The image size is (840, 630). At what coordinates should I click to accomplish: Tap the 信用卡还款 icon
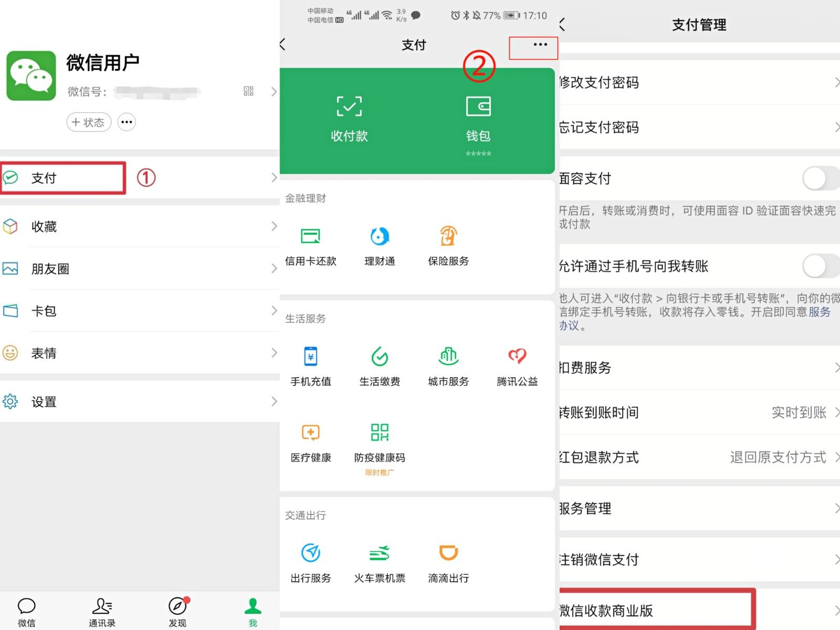pos(310,236)
